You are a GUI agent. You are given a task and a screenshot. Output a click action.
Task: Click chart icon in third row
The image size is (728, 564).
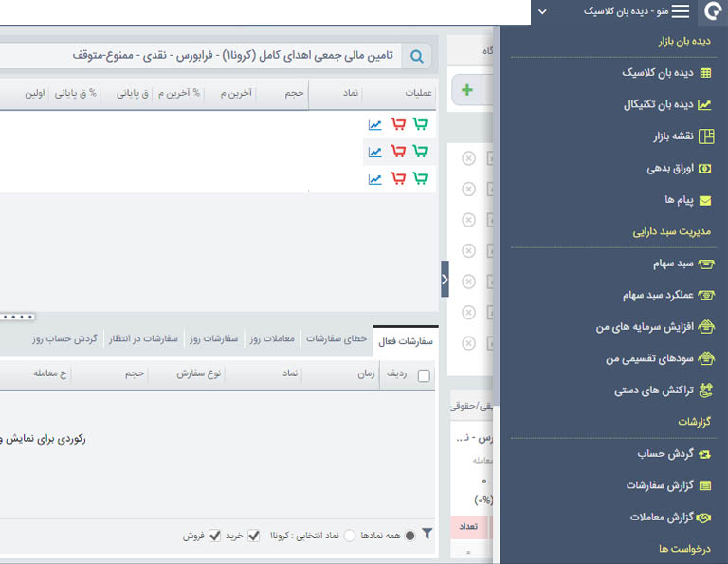tap(374, 179)
